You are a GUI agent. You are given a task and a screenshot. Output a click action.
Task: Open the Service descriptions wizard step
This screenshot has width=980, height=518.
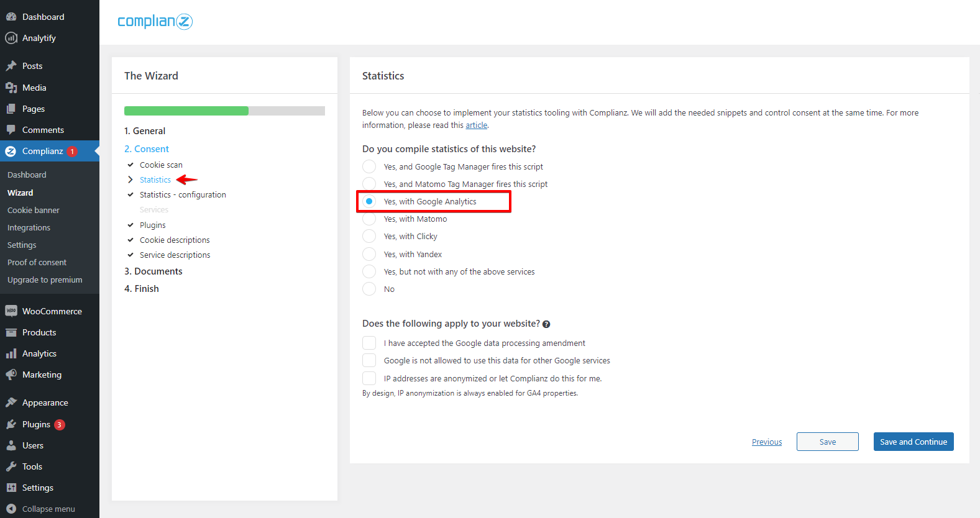coord(175,255)
